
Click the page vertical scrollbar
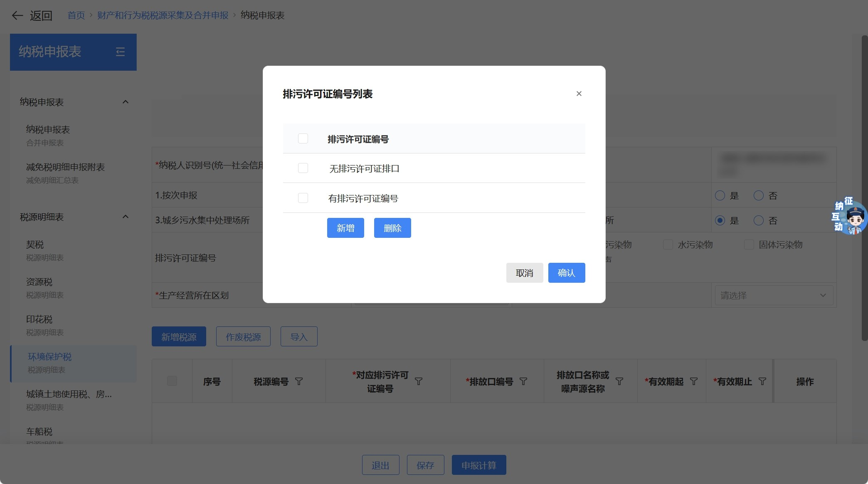864,187
